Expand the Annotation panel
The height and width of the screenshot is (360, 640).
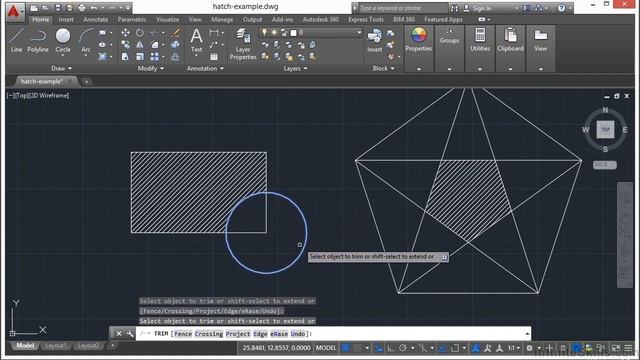pos(205,68)
